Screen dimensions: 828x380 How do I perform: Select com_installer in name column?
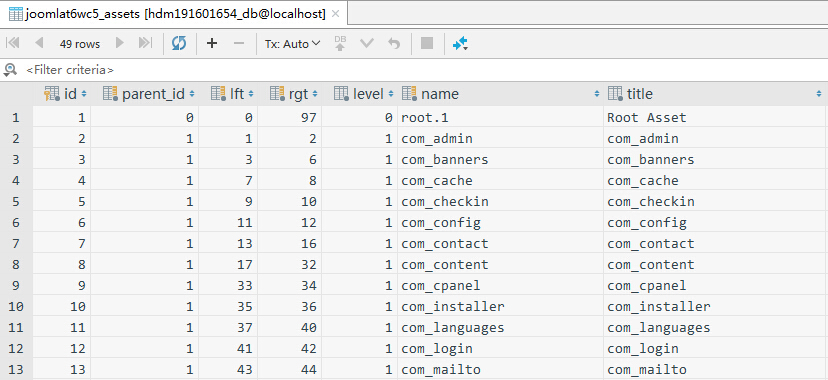500,306
